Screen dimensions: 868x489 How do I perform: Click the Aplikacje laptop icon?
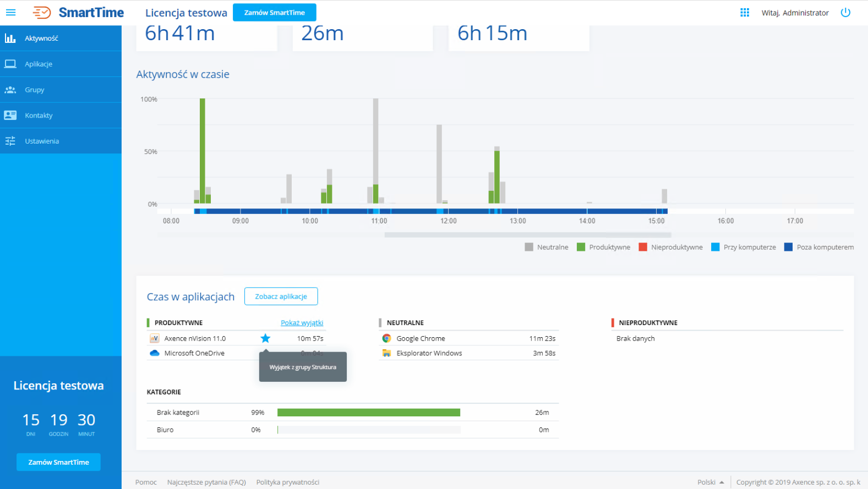(x=10, y=64)
